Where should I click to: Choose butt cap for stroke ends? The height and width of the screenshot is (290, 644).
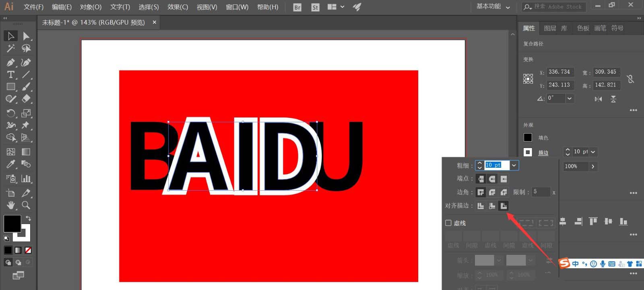481,179
